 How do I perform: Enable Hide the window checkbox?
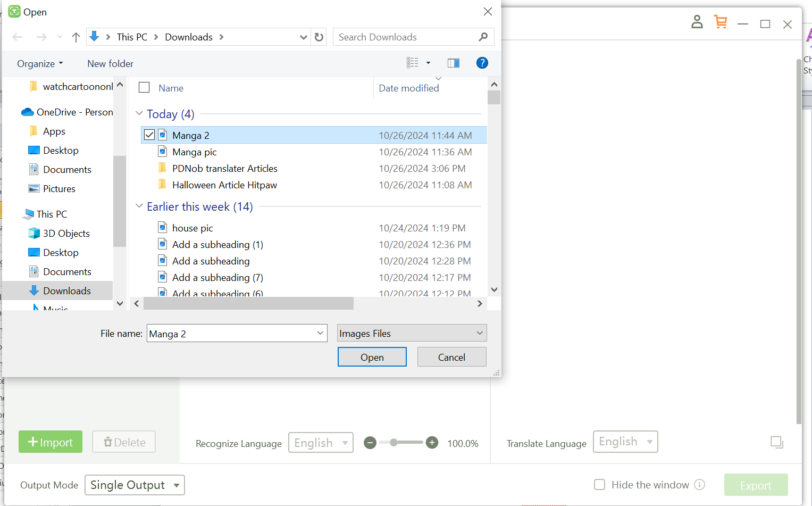[599, 485]
